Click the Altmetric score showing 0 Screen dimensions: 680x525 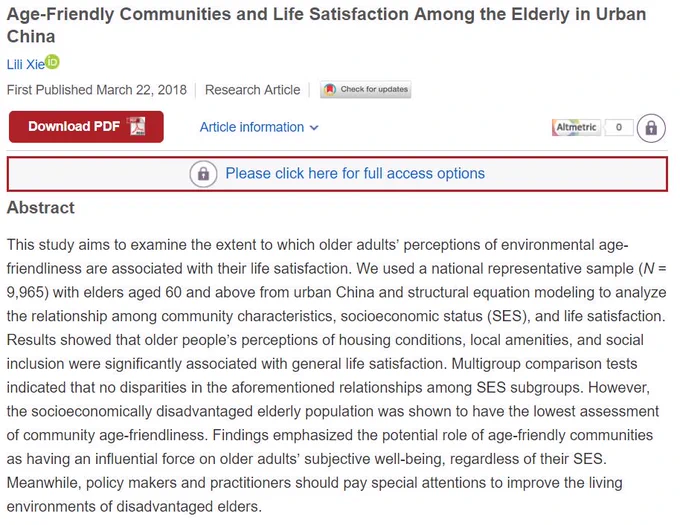coord(619,127)
